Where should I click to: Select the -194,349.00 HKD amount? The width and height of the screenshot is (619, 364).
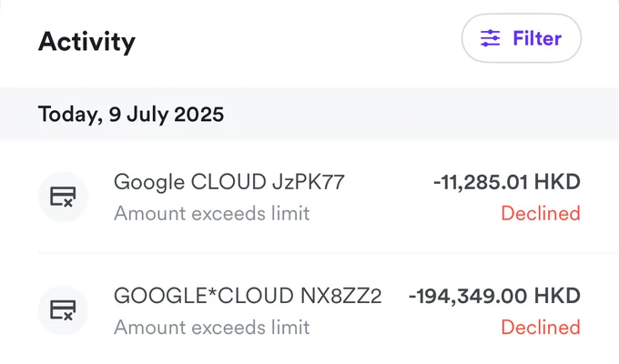(494, 296)
